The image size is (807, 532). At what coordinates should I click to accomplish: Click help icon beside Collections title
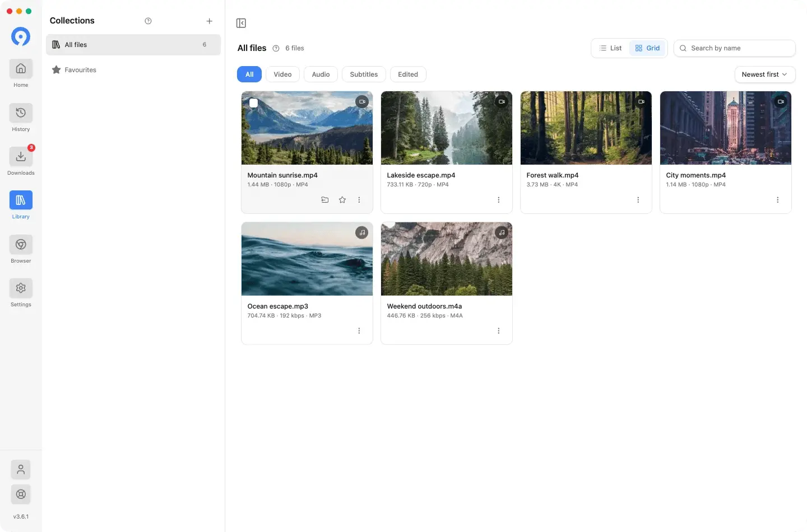point(148,21)
